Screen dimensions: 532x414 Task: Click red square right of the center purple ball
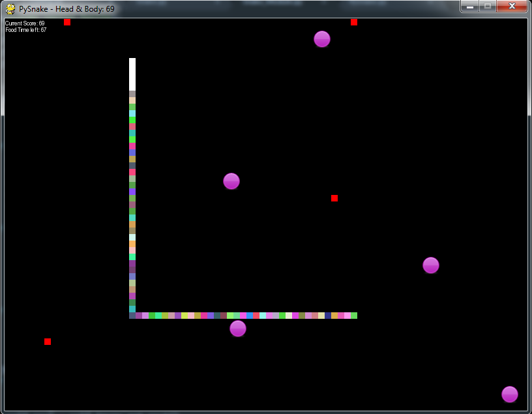coord(334,198)
